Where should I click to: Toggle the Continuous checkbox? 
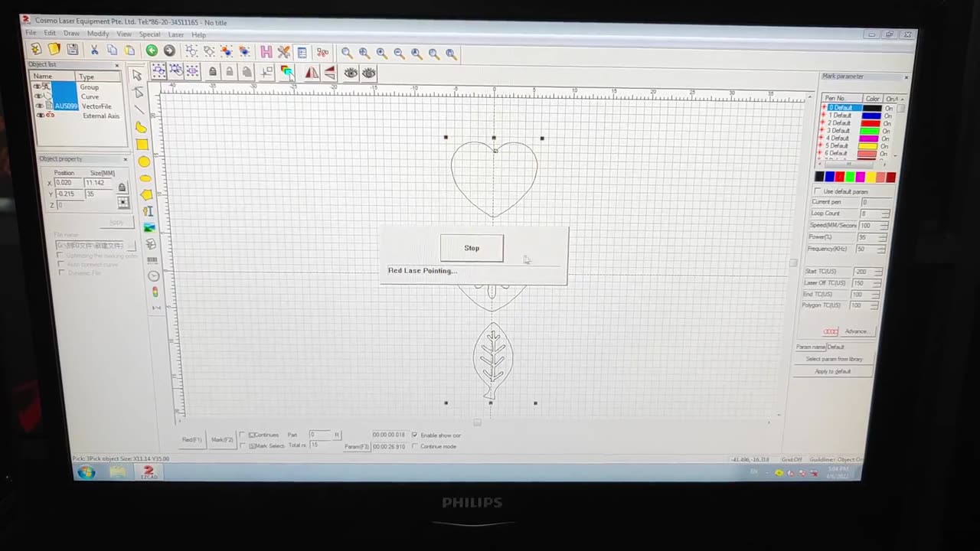tap(242, 435)
